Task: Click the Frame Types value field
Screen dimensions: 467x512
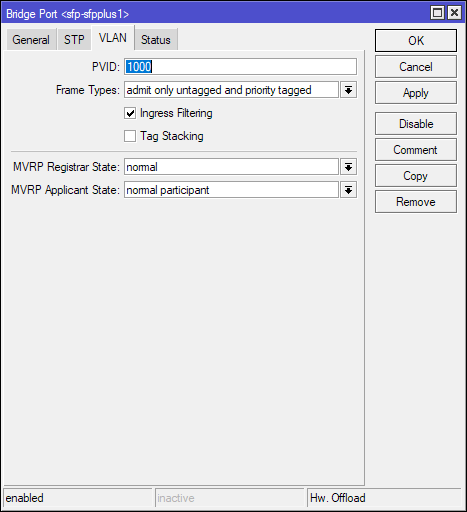Action: click(231, 90)
